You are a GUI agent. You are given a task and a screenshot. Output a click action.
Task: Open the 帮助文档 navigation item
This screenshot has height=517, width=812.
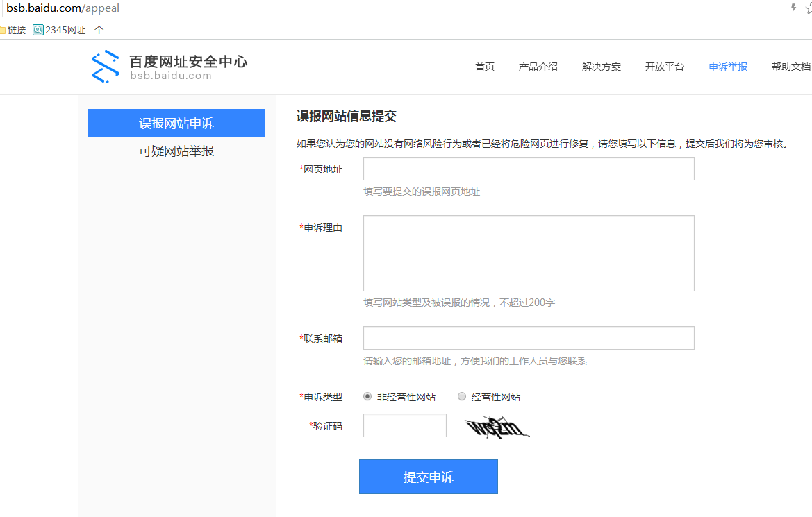792,67
